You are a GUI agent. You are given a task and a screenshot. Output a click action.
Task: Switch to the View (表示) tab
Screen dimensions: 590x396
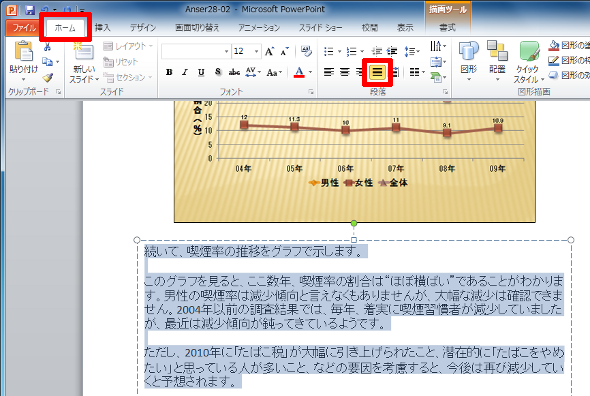tap(405, 27)
